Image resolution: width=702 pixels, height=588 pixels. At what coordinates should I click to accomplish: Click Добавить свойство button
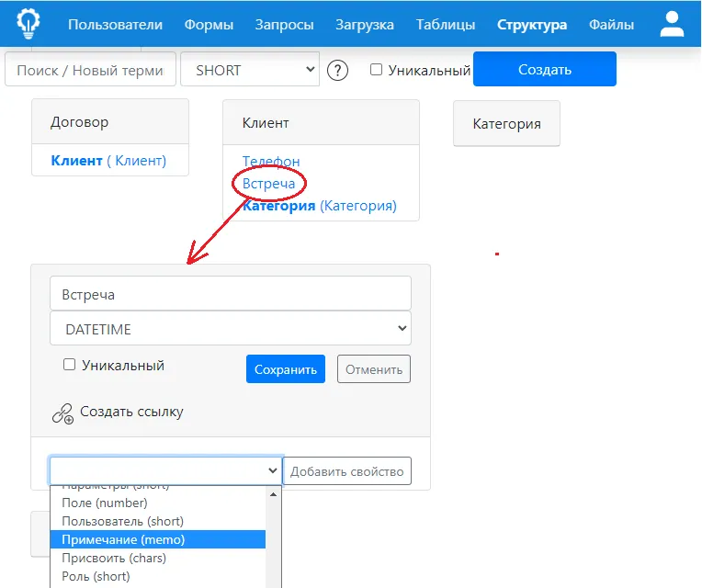(x=347, y=470)
